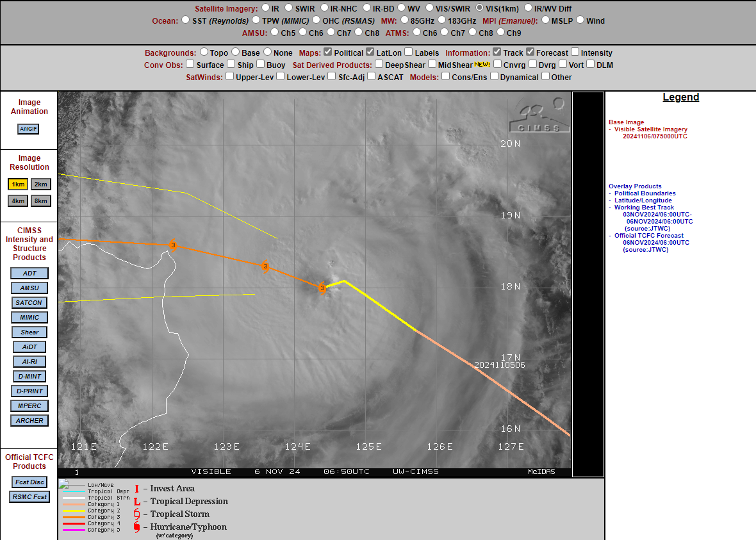Open the SATCON product
Screen dimensions: 756x540
pyautogui.click(x=29, y=302)
